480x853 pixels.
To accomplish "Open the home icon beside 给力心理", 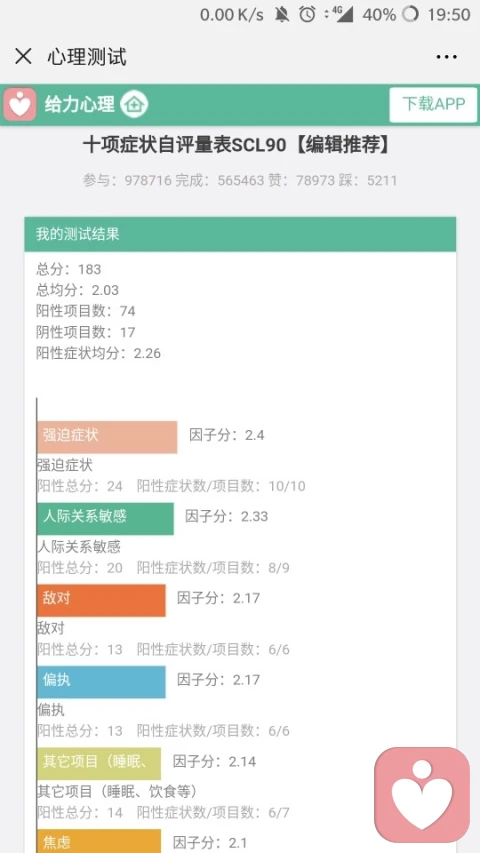I will [x=134, y=104].
